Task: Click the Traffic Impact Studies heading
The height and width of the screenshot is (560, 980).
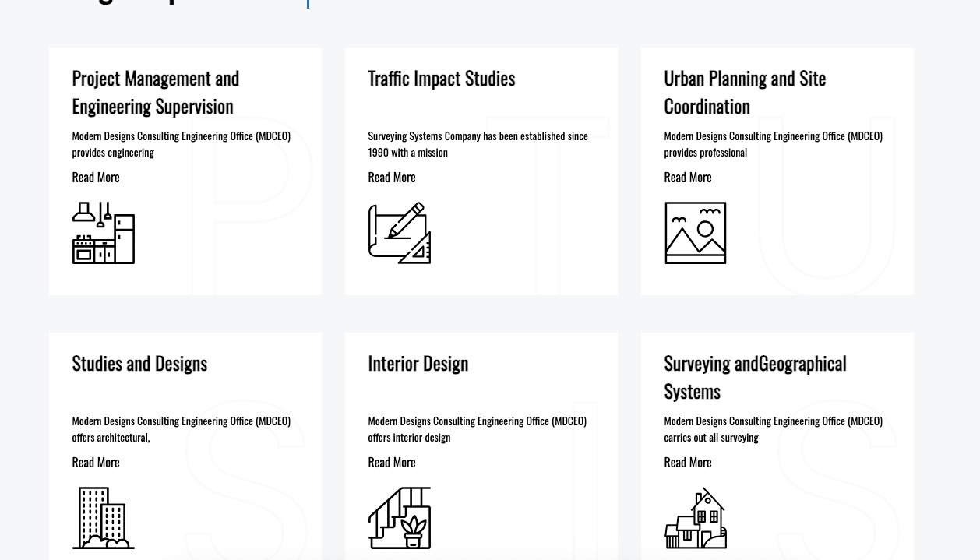Action: pos(441,79)
